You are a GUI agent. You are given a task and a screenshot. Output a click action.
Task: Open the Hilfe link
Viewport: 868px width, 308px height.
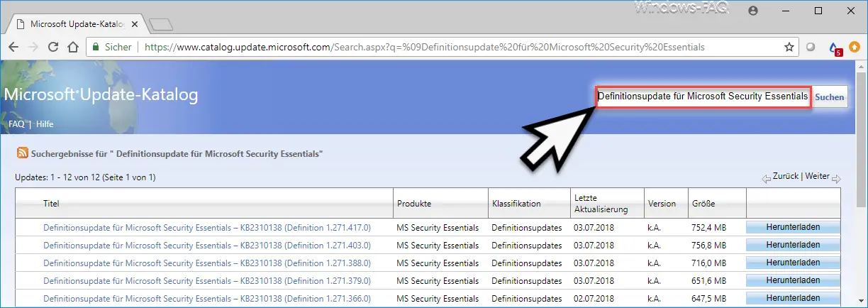[45, 124]
